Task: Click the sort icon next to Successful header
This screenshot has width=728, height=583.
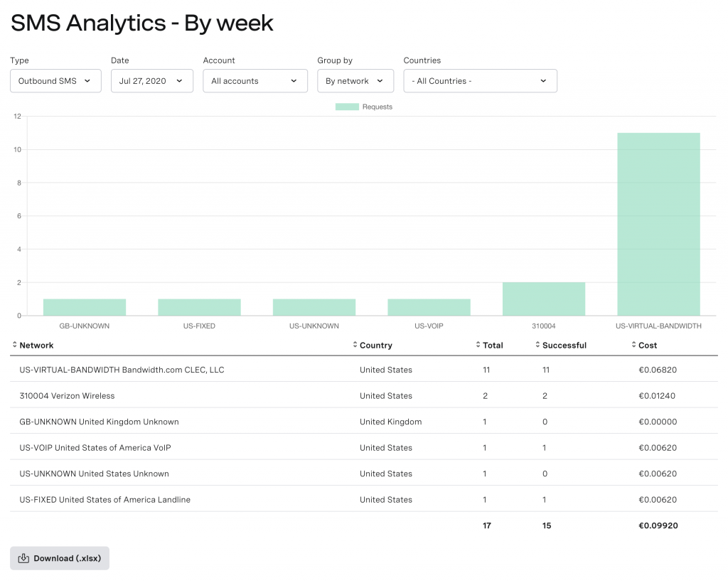Action: 537,345
